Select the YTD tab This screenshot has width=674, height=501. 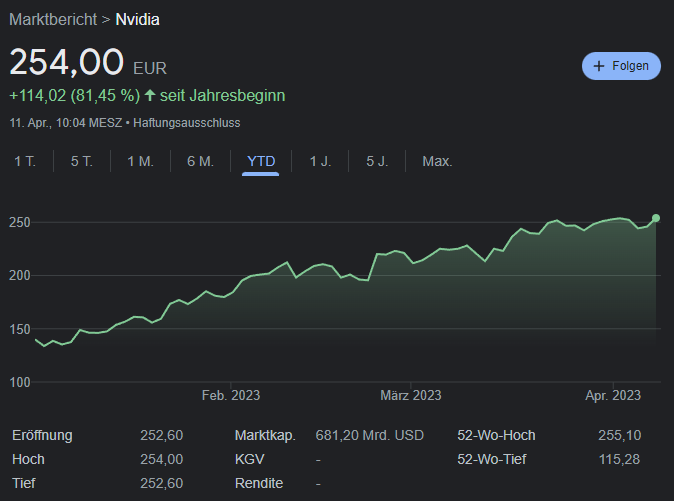[260, 161]
